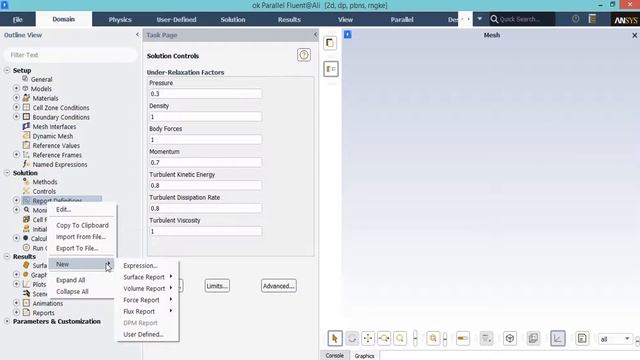Collapse the Task Page panel arrow
Image resolution: width=640 pixels, height=360 pixels.
click(x=315, y=35)
